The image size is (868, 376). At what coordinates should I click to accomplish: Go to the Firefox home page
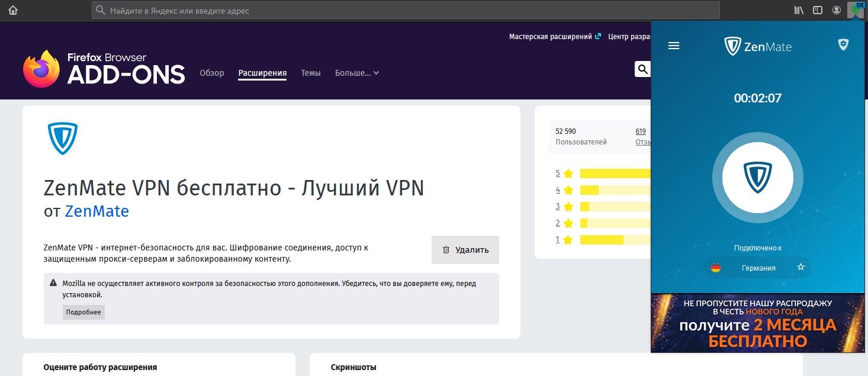coord(13,10)
